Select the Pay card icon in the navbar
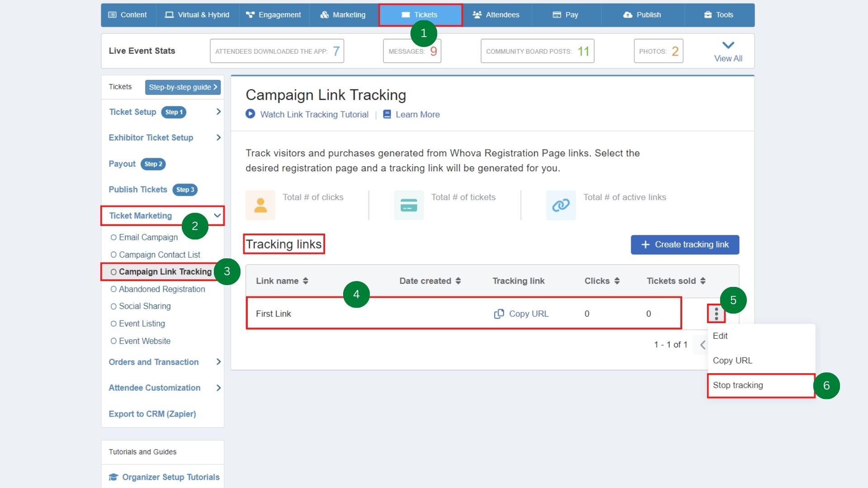 tap(556, 14)
